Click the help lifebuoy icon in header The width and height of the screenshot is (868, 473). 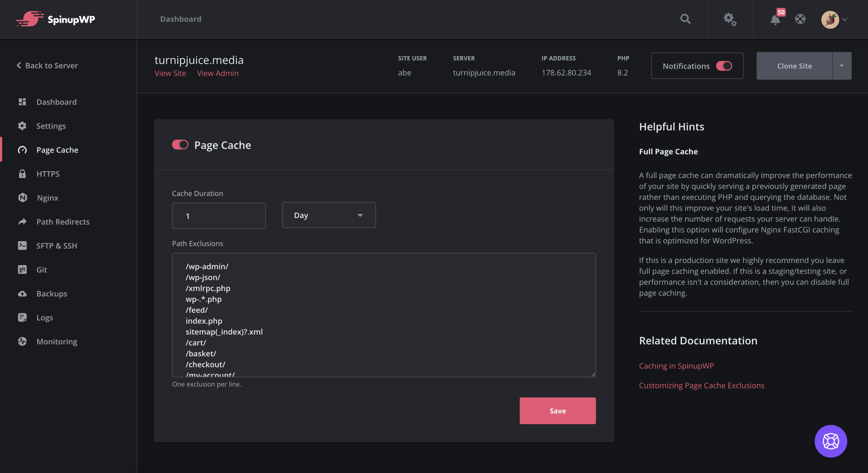pos(800,19)
